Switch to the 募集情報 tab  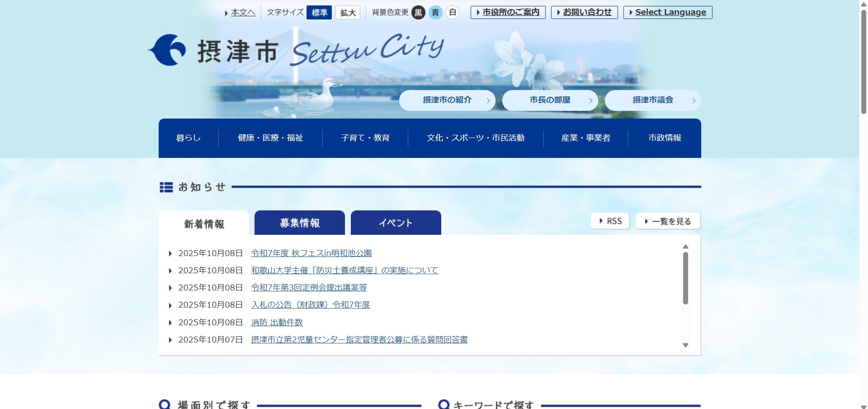click(300, 223)
